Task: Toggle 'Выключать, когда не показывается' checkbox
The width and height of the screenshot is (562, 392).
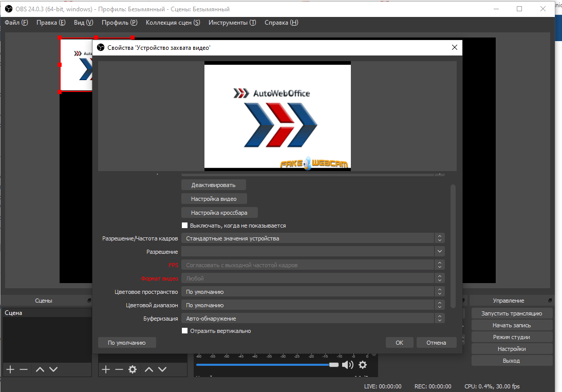Action: tap(184, 226)
